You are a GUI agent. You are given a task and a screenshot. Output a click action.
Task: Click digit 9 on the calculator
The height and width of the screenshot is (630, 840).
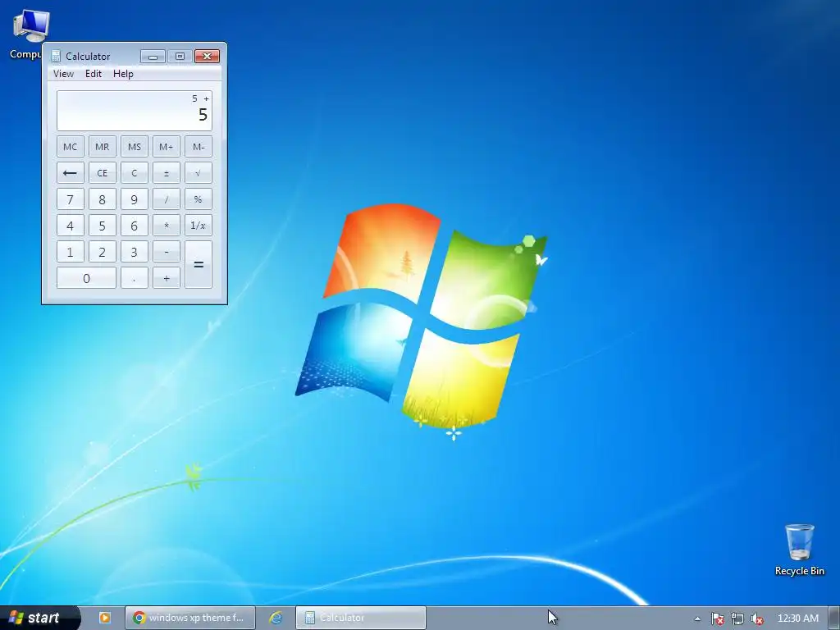pyautogui.click(x=135, y=199)
